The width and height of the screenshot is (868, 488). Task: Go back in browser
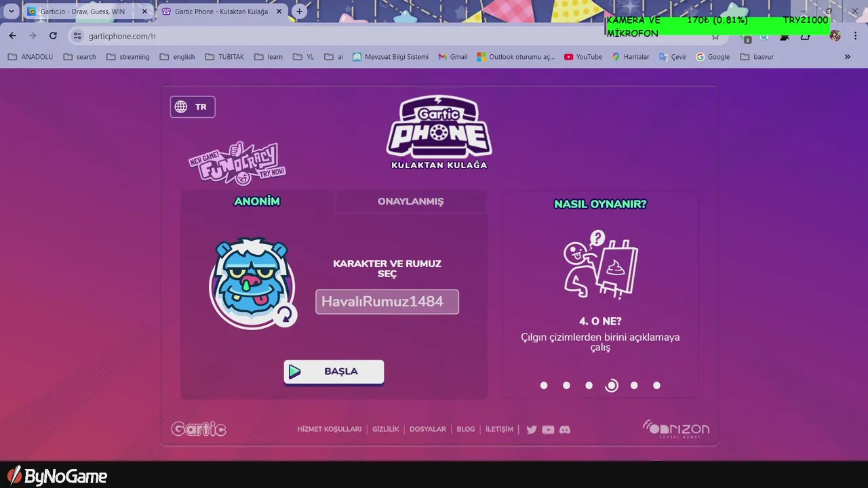click(x=12, y=36)
